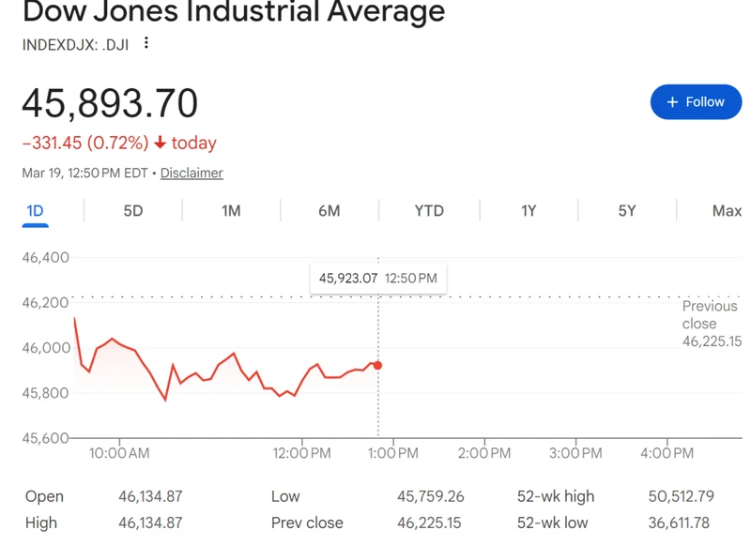Open the Disclaimer link
This screenshot has height=560, width=751.
click(192, 173)
